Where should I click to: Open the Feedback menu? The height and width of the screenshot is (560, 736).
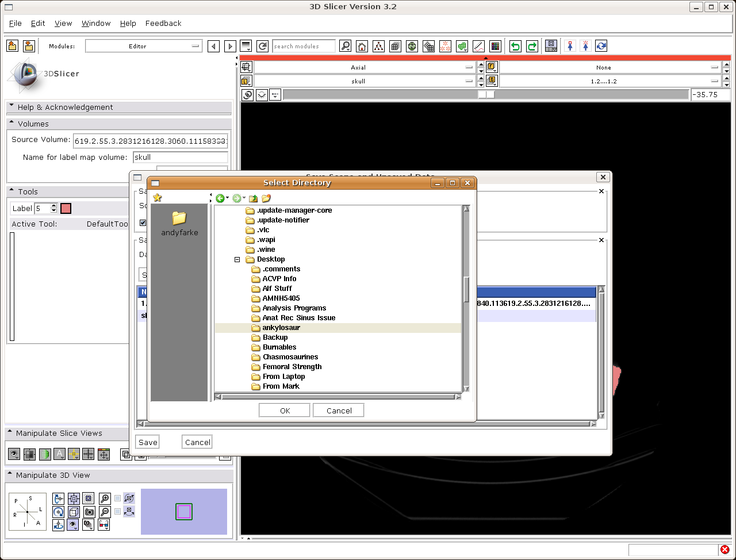click(x=163, y=23)
